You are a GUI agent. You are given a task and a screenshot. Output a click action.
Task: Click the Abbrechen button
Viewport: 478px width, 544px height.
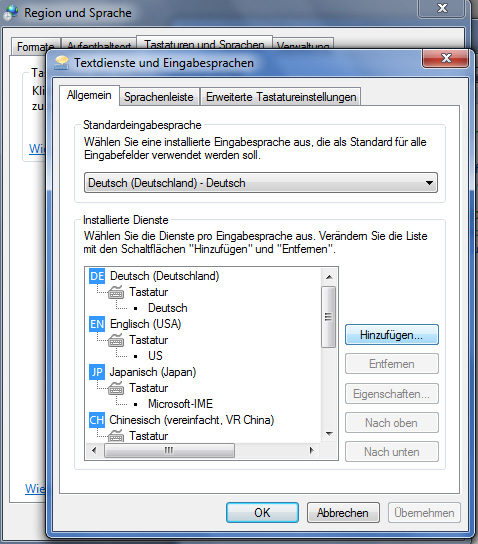(343, 512)
